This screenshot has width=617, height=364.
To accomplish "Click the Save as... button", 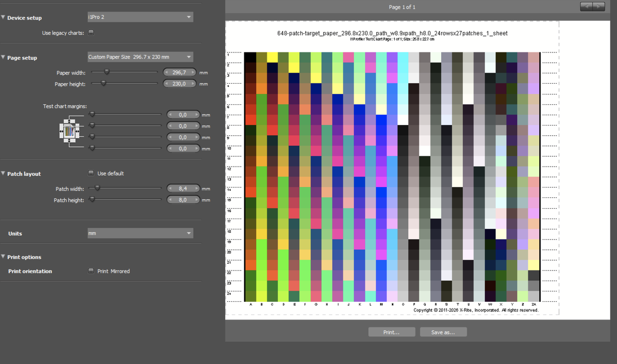I will (443, 332).
